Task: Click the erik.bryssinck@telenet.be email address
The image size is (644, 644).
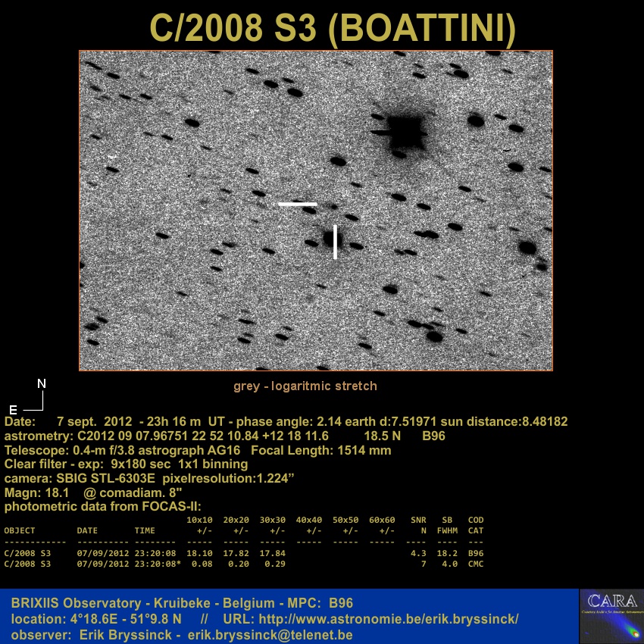Action: (269, 633)
